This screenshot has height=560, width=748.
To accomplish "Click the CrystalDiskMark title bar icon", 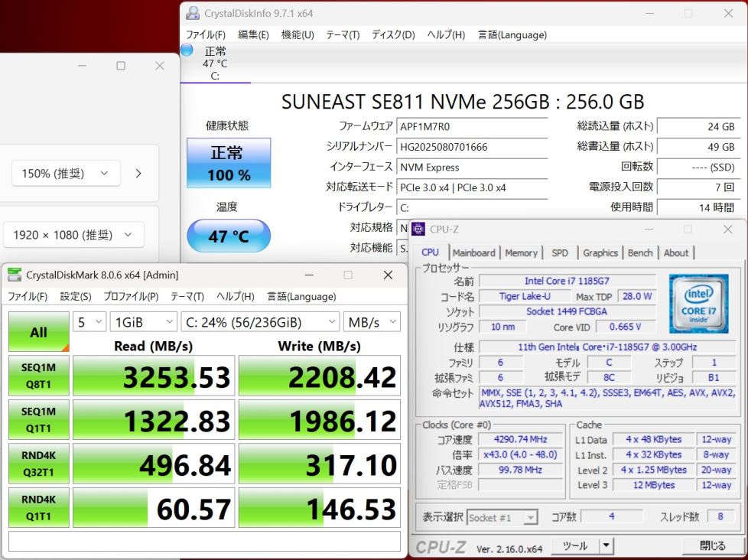I will [x=14, y=275].
